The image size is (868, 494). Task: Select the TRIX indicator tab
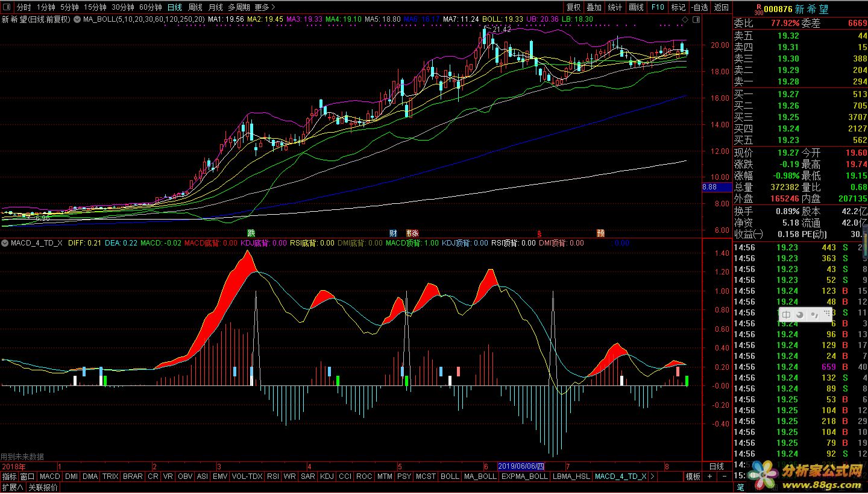(x=110, y=477)
